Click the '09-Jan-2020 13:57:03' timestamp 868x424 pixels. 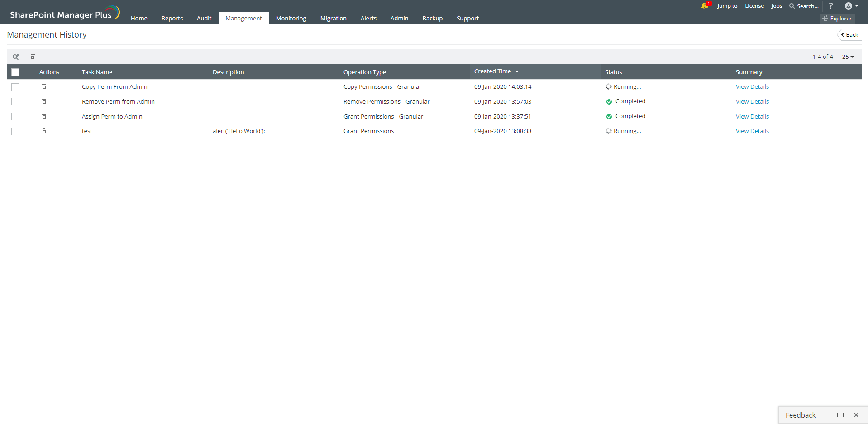(503, 101)
